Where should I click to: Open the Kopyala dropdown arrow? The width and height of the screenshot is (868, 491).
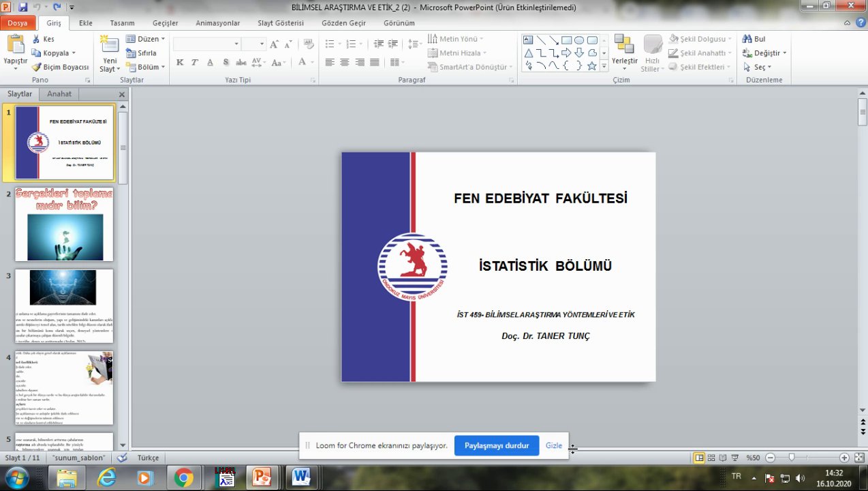click(x=74, y=53)
